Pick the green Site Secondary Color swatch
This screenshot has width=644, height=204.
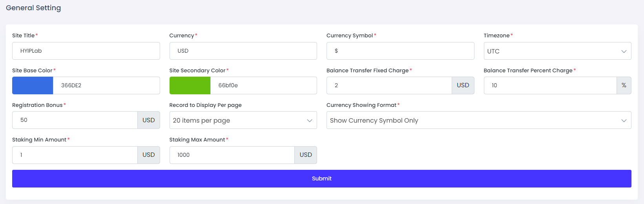[190, 85]
